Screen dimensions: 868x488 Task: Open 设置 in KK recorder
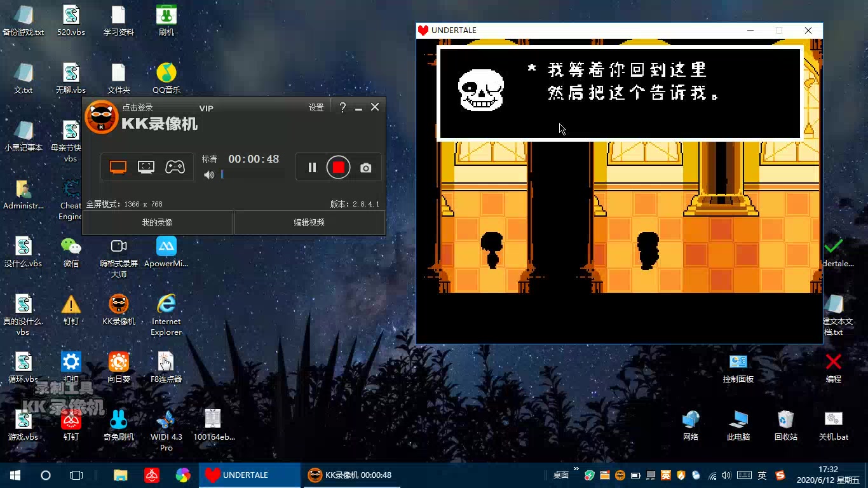pos(316,108)
